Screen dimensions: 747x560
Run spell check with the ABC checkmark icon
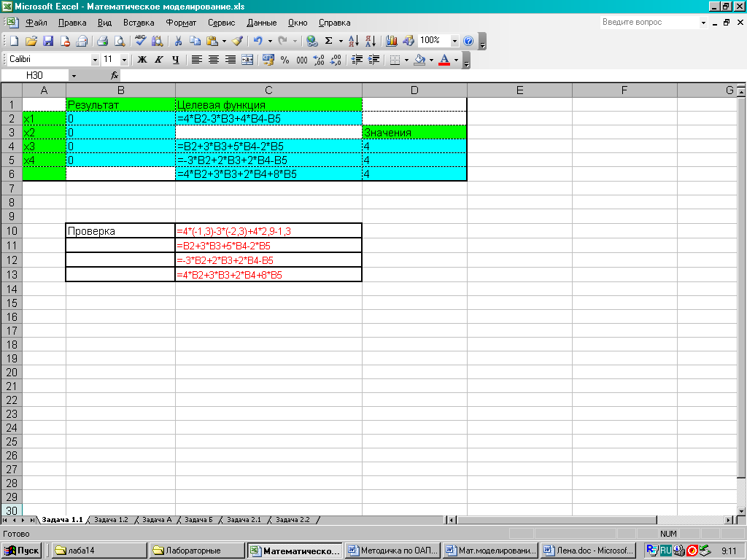click(x=140, y=41)
